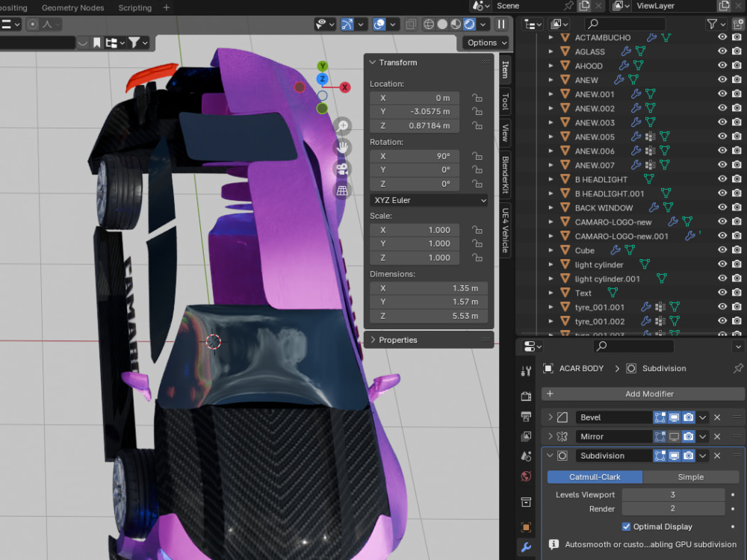
Task: Uncheck Optimal Display checkbox
Action: click(x=626, y=526)
